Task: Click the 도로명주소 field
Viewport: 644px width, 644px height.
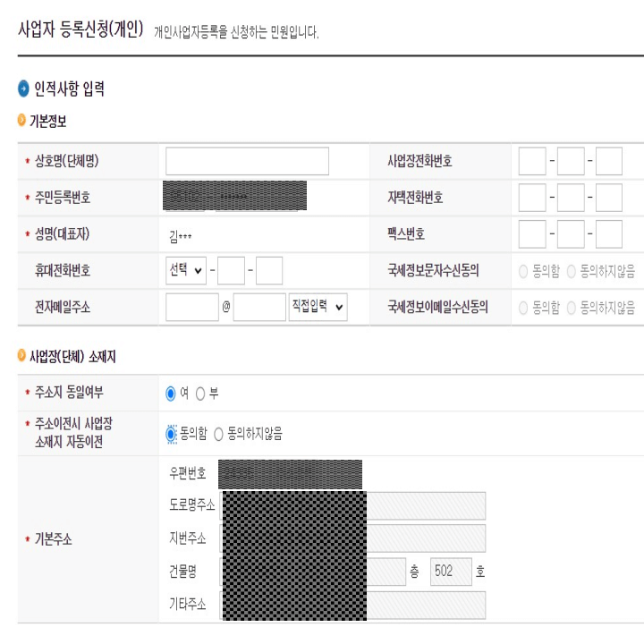Action: pyautogui.click(x=353, y=505)
